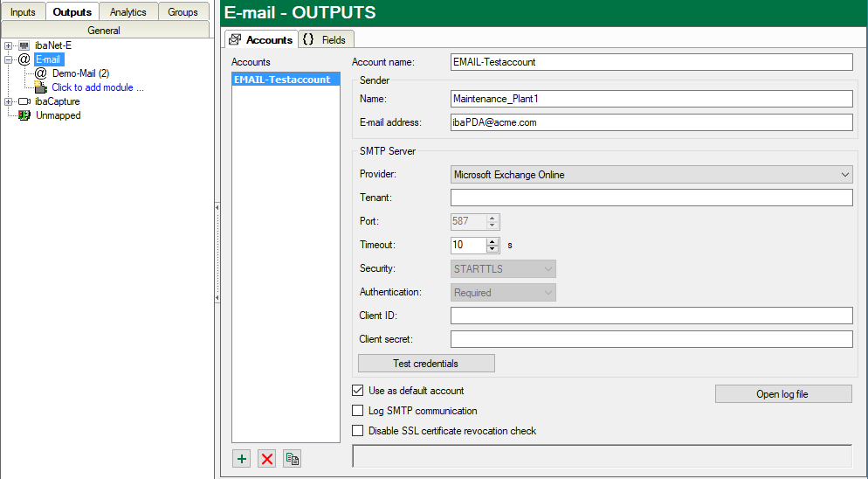Increase Timeout value with up arrow

[x=493, y=242]
